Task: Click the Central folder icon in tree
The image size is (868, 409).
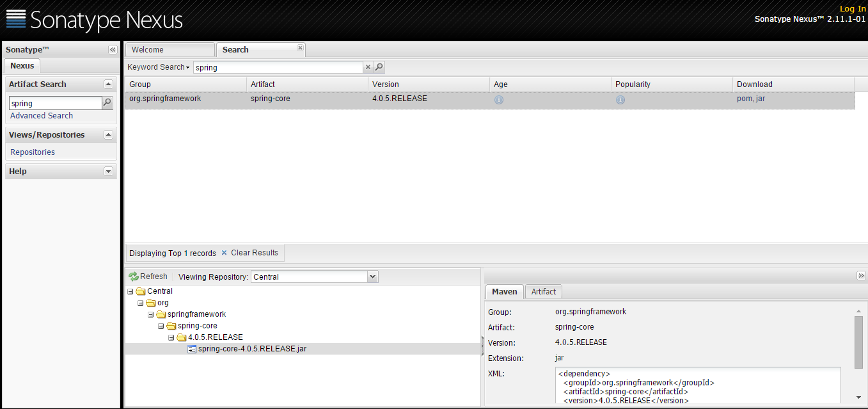Action: [141, 291]
